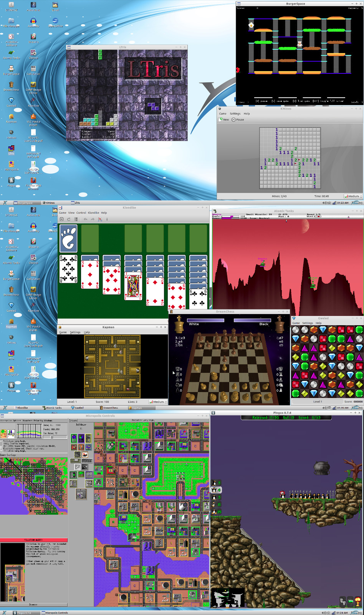
Task: Open the Disasters menu in Micropolis
Action: point(27,421)
